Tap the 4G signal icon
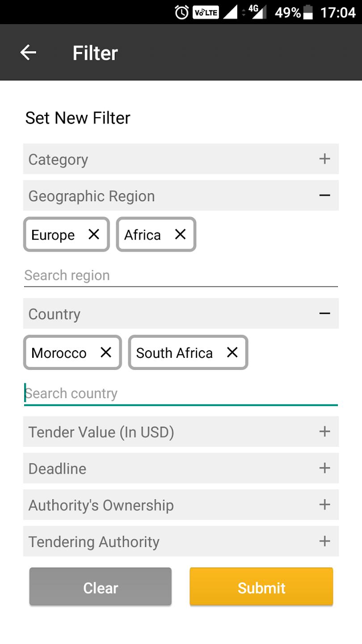This screenshot has width=362, height=644. point(257,12)
